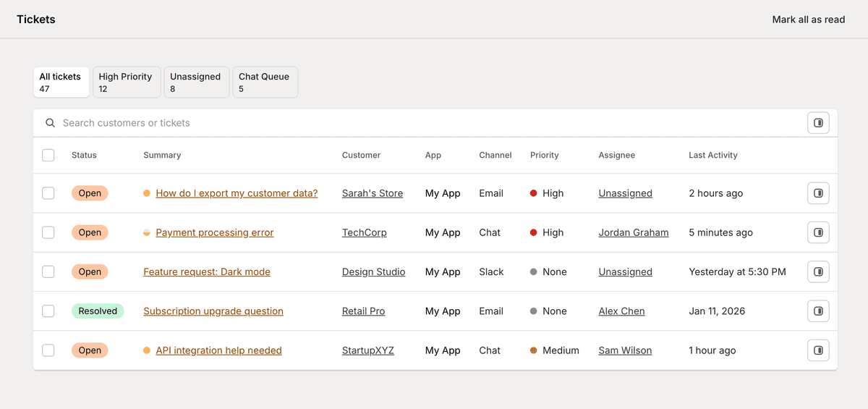The width and height of the screenshot is (868, 409).
Task: Open customer TechCorp
Action: (x=365, y=232)
